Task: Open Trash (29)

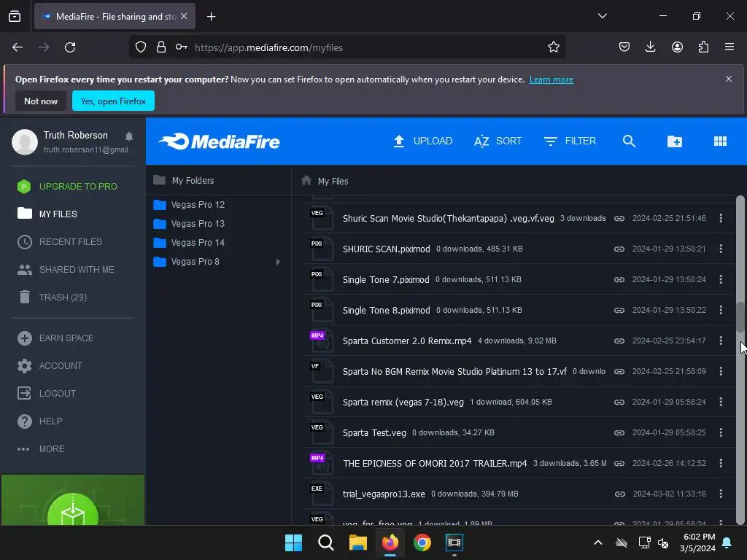Action: [x=63, y=297]
